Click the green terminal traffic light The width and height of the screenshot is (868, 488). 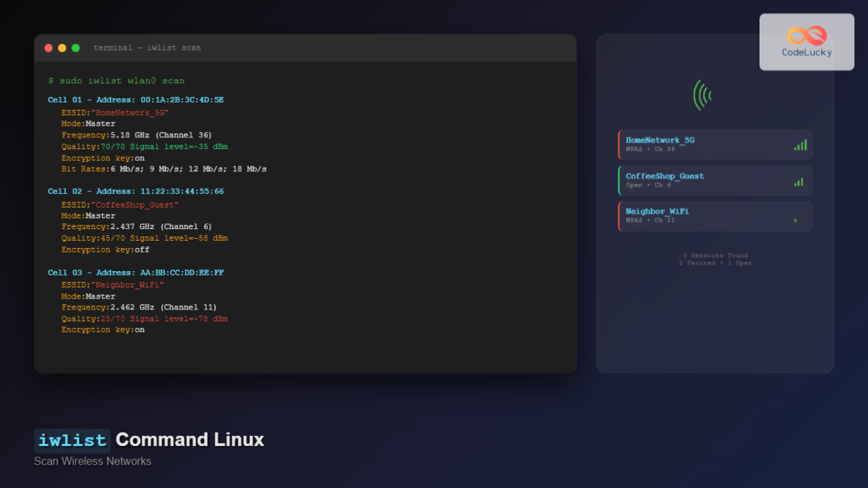click(x=75, y=47)
